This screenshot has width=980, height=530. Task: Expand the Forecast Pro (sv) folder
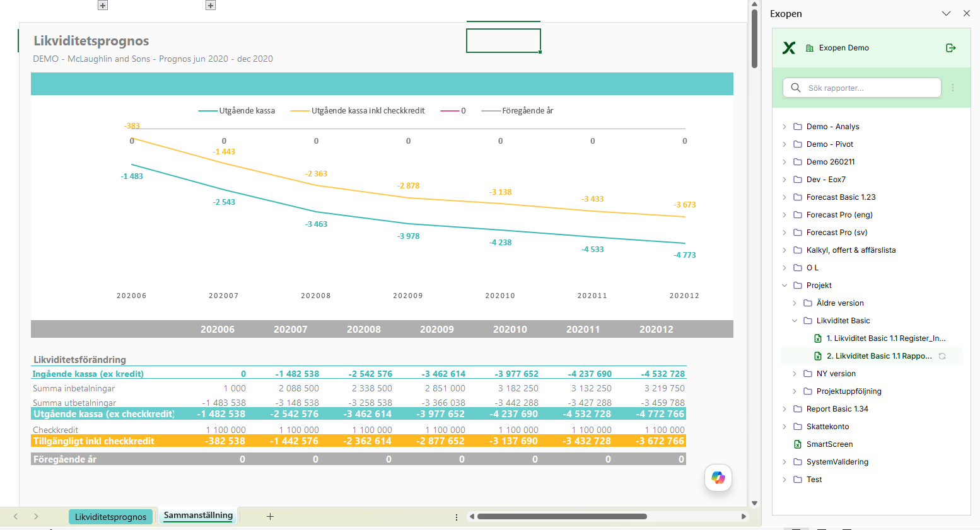pyautogui.click(x=785, y=233)
